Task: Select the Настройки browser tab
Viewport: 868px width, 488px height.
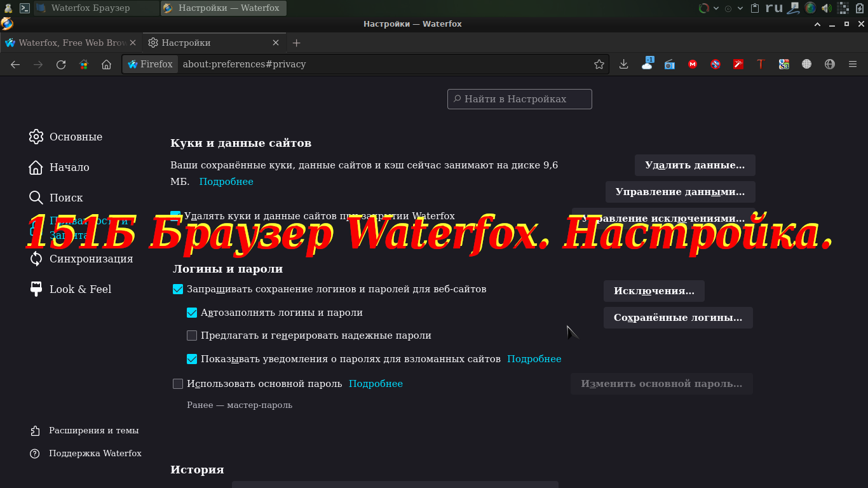Action: pos(214,43)
